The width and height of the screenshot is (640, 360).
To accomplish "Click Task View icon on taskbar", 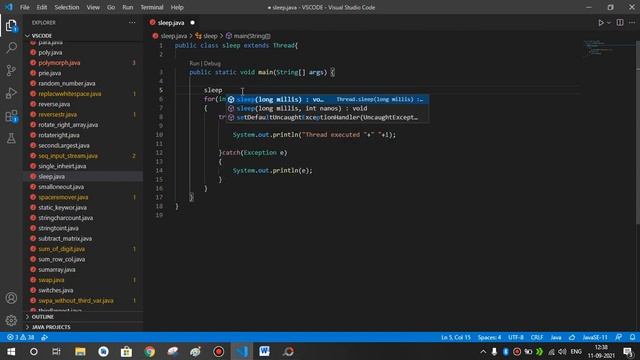I will tap(57, 351).
